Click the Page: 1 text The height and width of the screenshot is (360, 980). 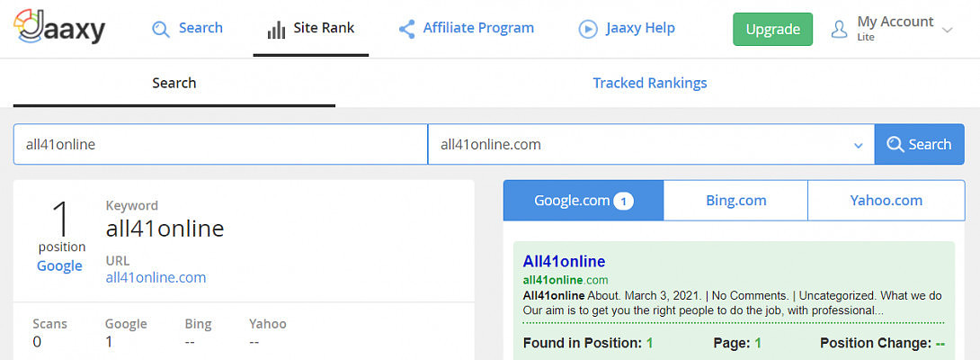click(737, 343)
